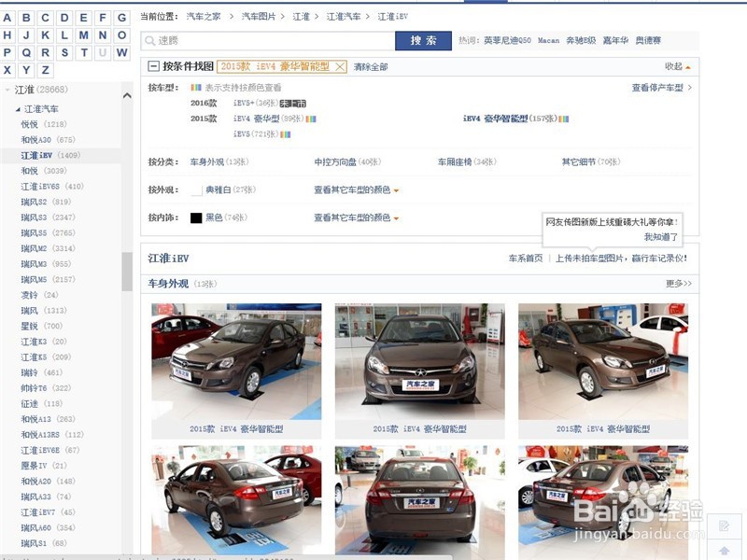Filter by category 车厢座椅 (34张)
Viewport: 747px width, 560px height.
click(x=467, y=162)
